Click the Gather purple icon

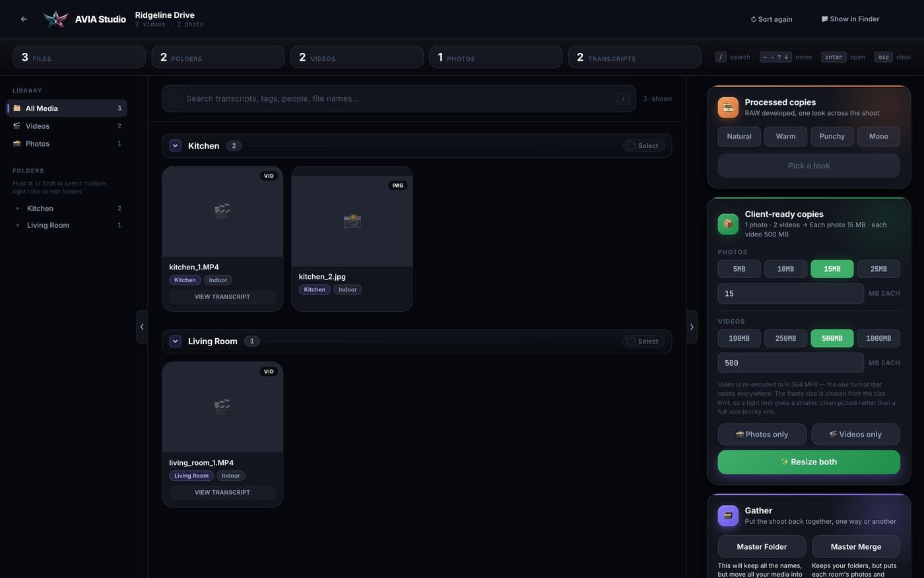coord(728,516)
